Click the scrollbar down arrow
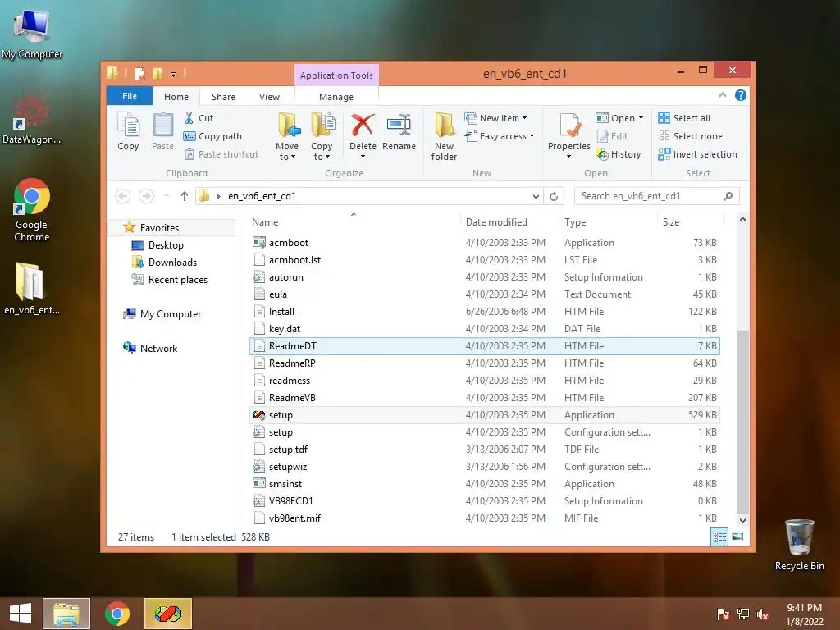 742,520
